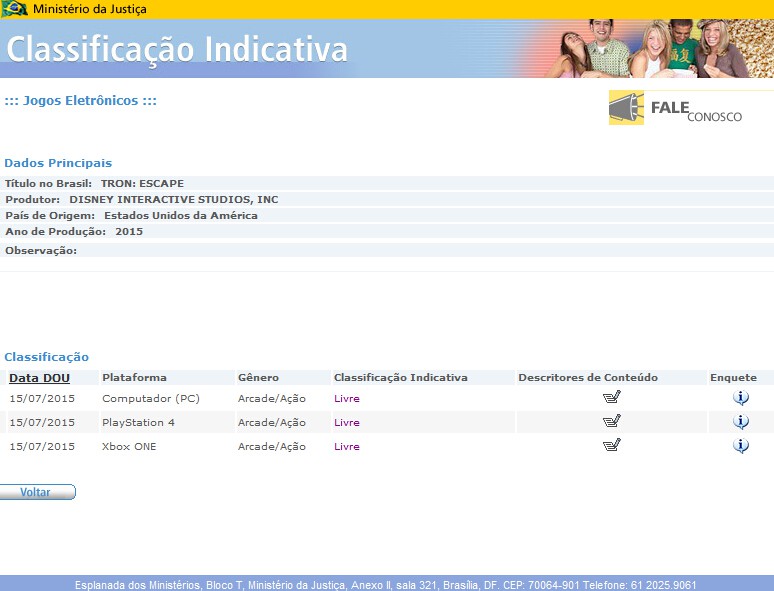The width and height of the screenshot is (774, 591).
Task: Click the Enquete info icon for PlayStation 4
Action: [740, 422]
